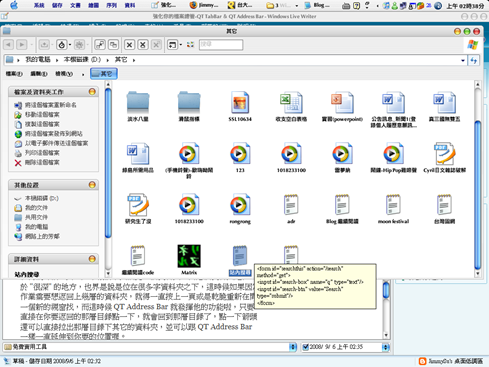Screen dimensions: 489x367
Task: Click the Apple logo in menu bar
Action: point(14,5)
